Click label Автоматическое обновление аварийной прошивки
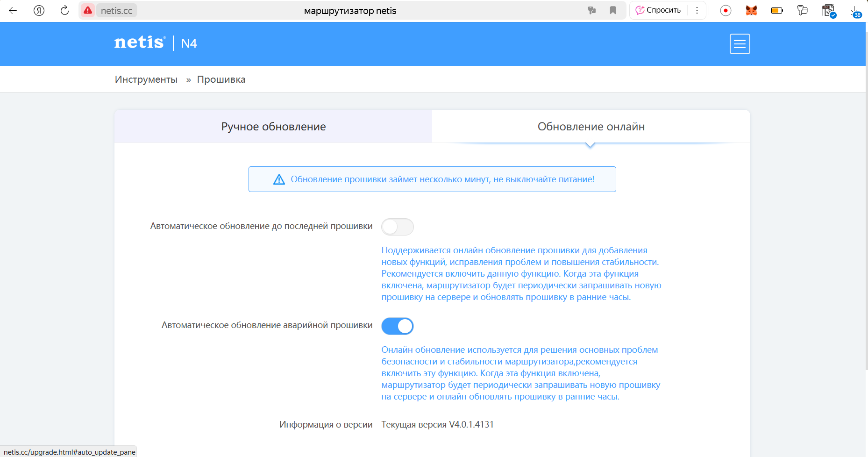This screenshot has height=457, width=868. 267,325
